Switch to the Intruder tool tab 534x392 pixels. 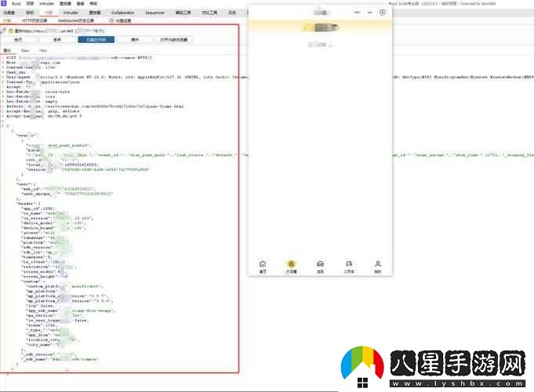71,13
